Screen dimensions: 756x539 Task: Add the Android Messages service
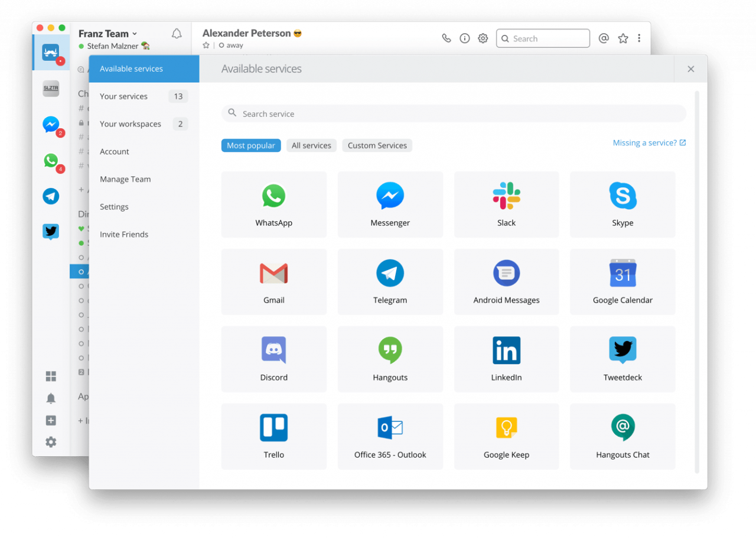[506, 282]
